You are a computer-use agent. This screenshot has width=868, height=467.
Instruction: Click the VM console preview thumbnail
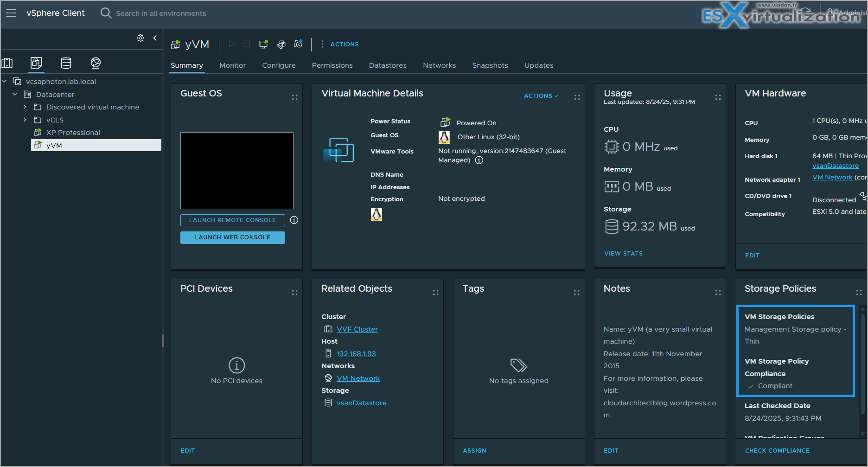[237, 170]
